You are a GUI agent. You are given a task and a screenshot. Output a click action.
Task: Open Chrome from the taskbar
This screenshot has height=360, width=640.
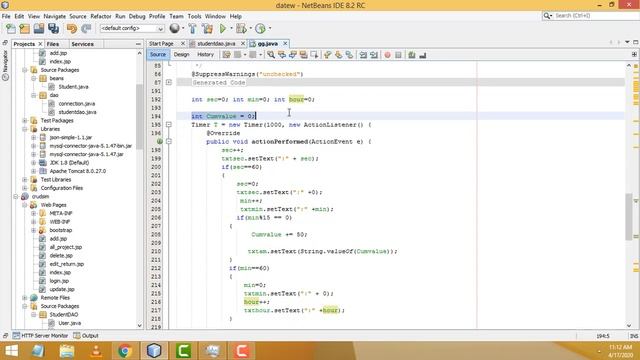[x=125, y=351]
